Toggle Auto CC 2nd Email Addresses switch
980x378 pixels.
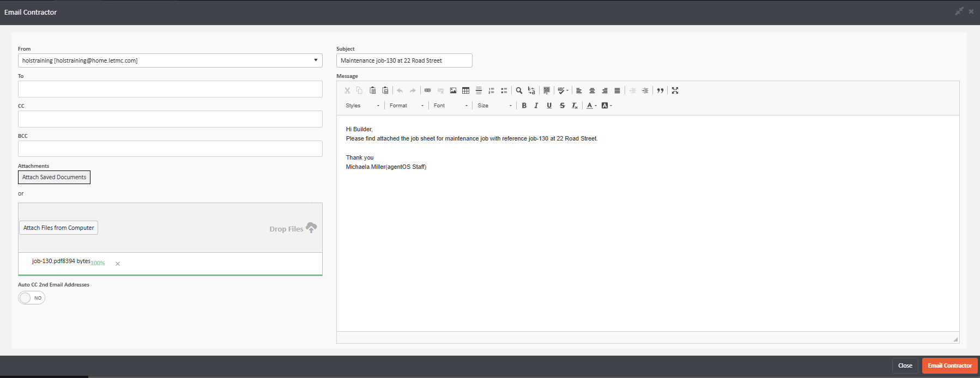pyautogui.click(x=32, y=298)
